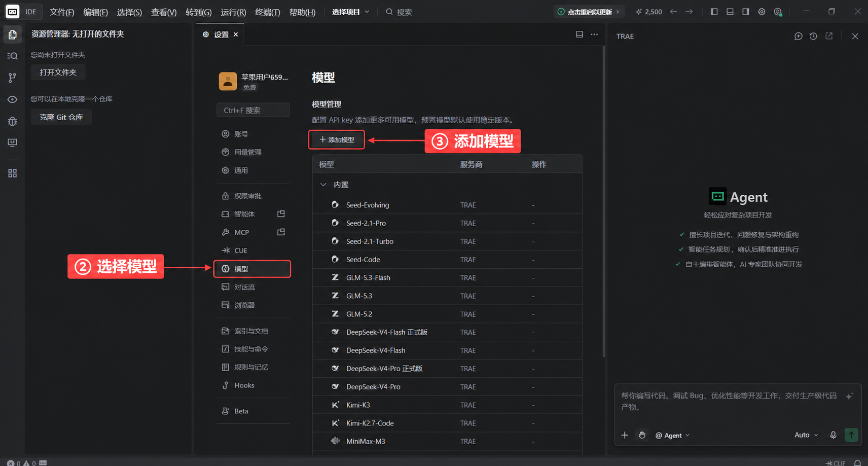Open the Run and Debug bug icon
The width and height of the screenshot is (868, 466).
[x=12, y=121]
